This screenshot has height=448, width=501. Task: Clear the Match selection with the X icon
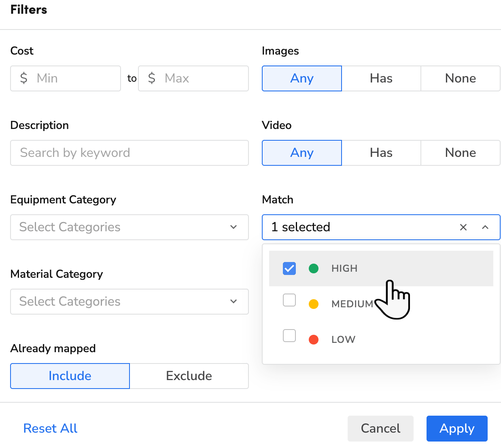(463, 227)
